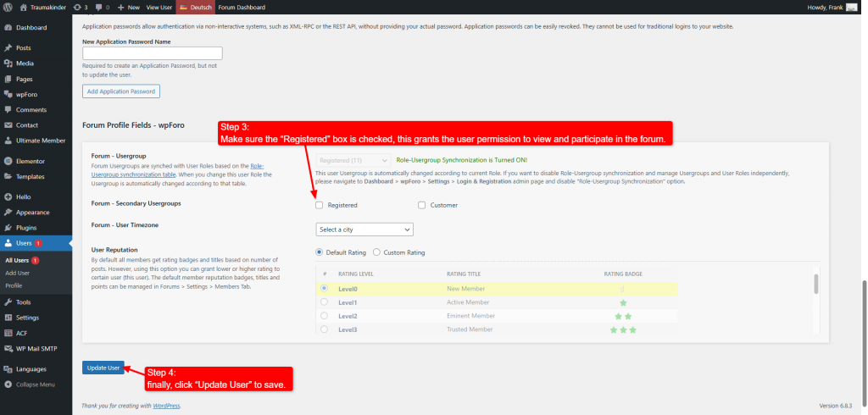Select the Custom Rating radio option
868x415 pixels.
(377, 252)
